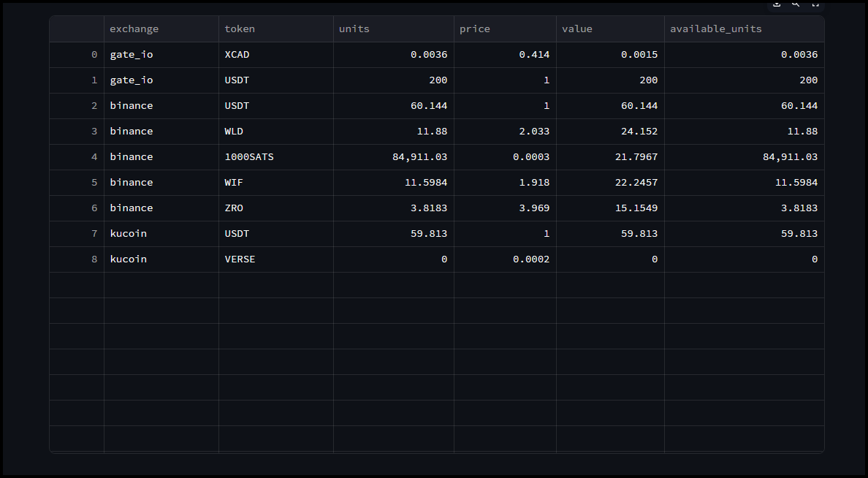The width and height of the screenshot is (868, 478).
Task: Click the fullscreen icon above table
Action: pos(815,4)
